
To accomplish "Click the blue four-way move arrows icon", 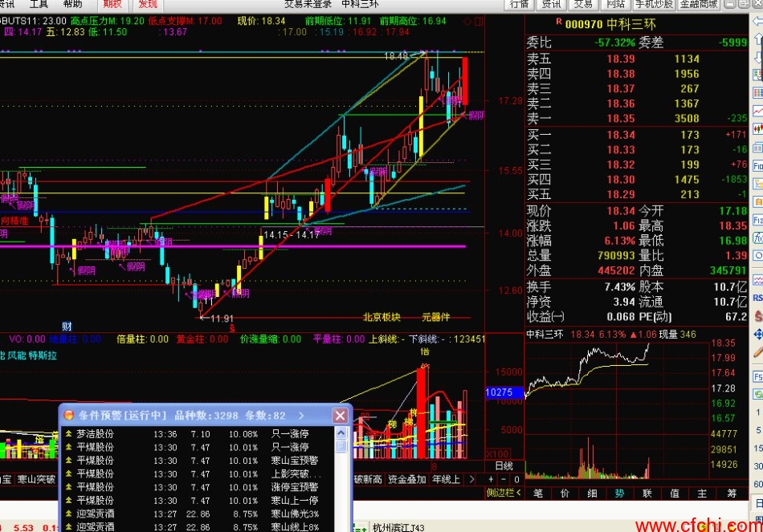I will 757,334.
